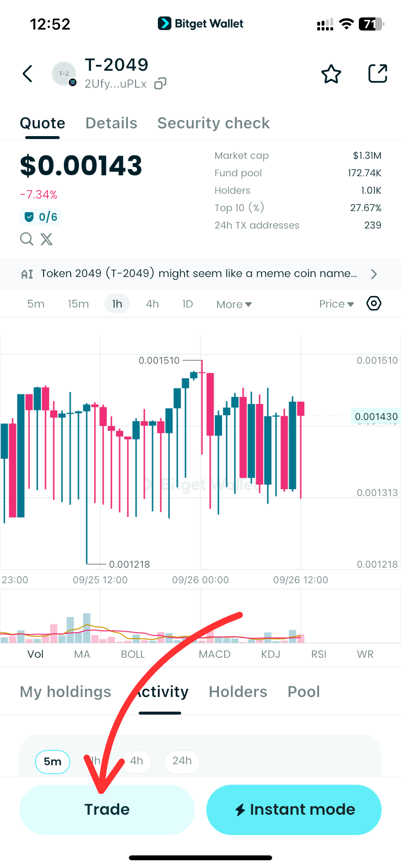Tap the share icon
Viewport: 401px width, 868px height.
[x=378, y=74]
